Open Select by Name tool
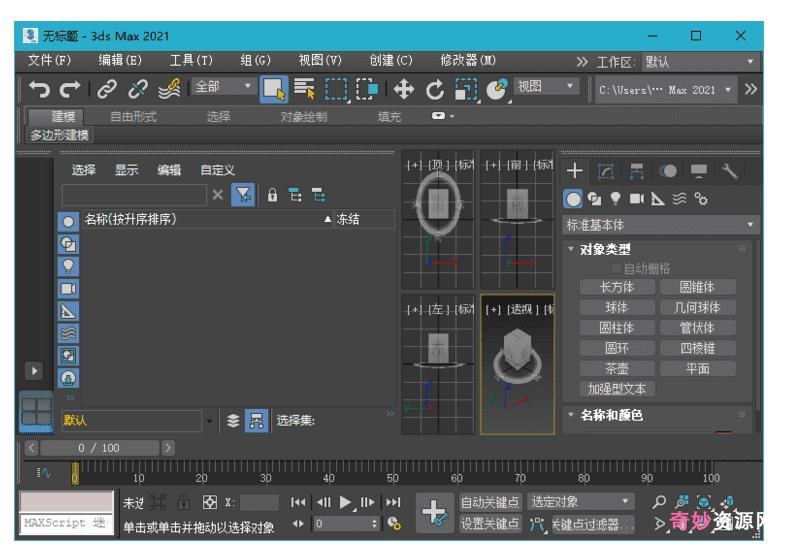The width and height of the screenshot is (786, 550). click(304, 89)
